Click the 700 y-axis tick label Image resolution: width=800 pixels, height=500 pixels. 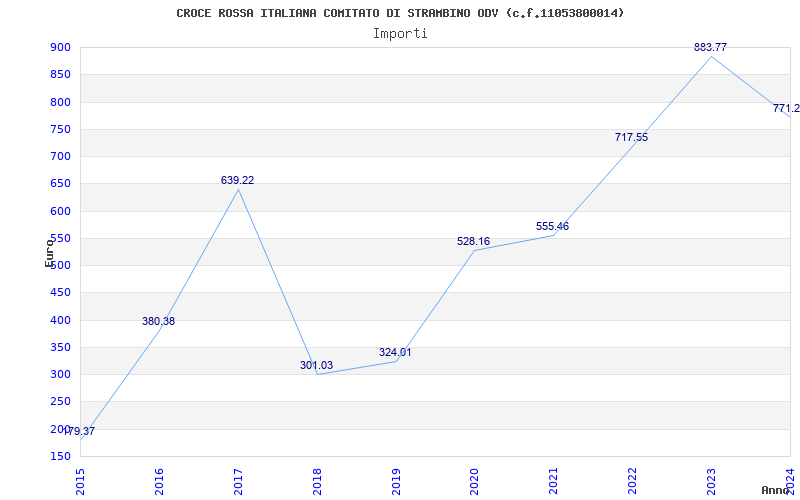point(60,157)
